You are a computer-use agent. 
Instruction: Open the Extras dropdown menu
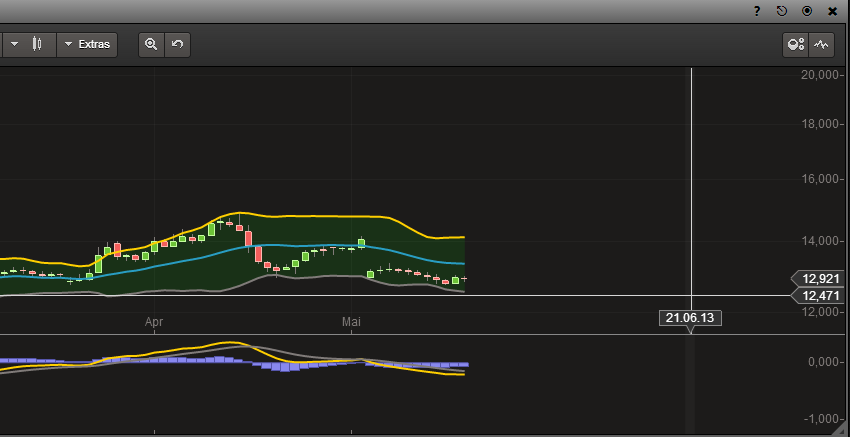[87, 44]
